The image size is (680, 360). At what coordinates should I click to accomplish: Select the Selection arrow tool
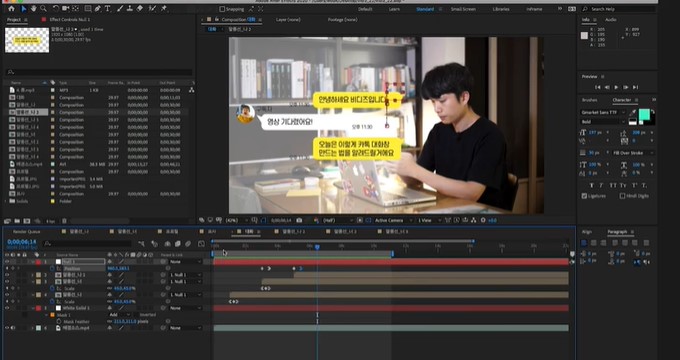[24, 9]
